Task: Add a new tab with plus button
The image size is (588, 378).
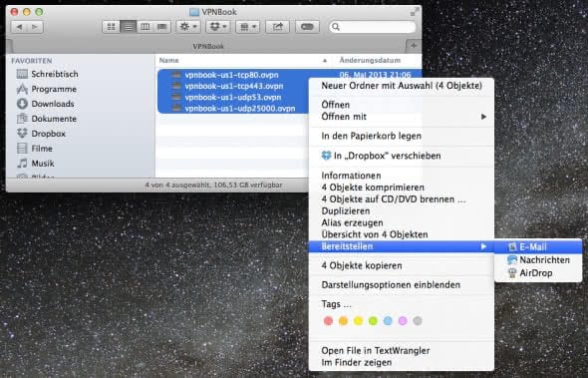Action: tap(414, 46)
